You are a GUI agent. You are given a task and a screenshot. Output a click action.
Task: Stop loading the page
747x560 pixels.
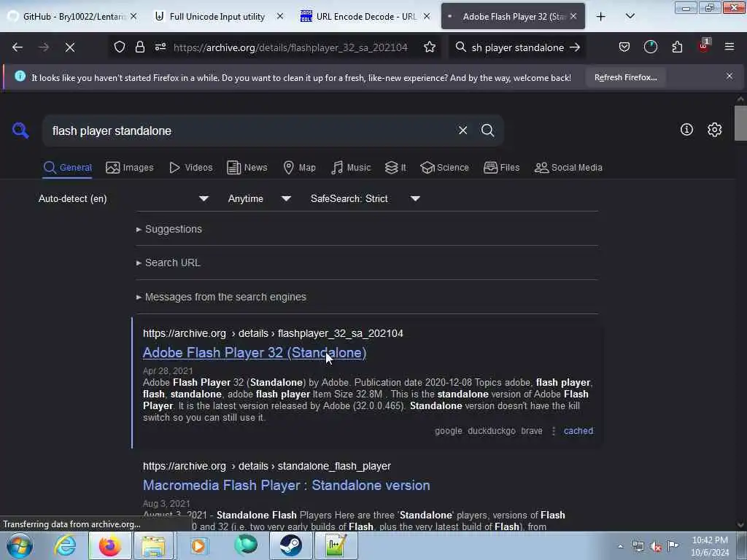70,47
